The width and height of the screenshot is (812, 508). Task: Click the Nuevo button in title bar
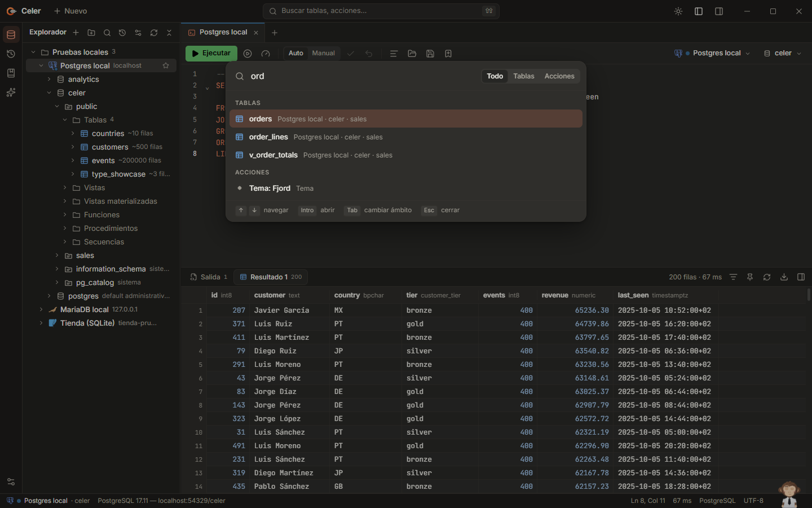click(70, 11)
